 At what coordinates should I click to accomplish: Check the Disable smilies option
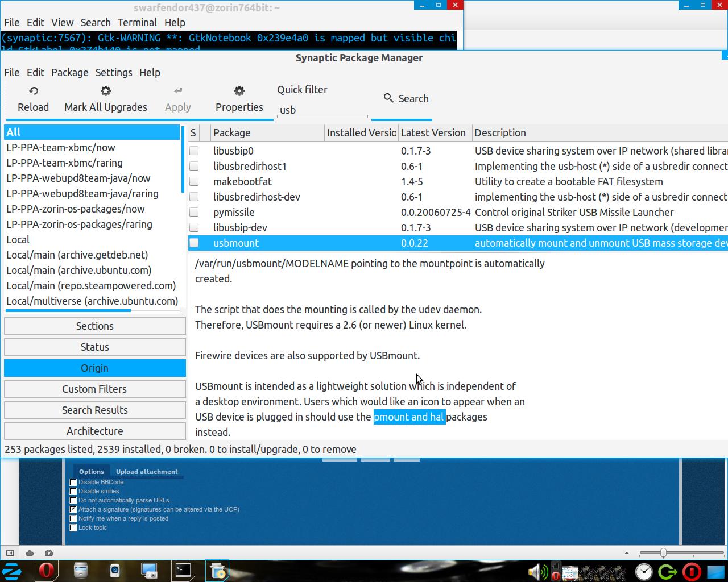click(x=73, y=492)
